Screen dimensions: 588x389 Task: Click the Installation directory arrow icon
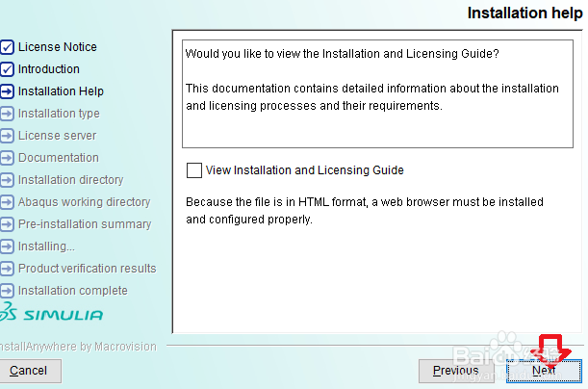pos(8,180)
